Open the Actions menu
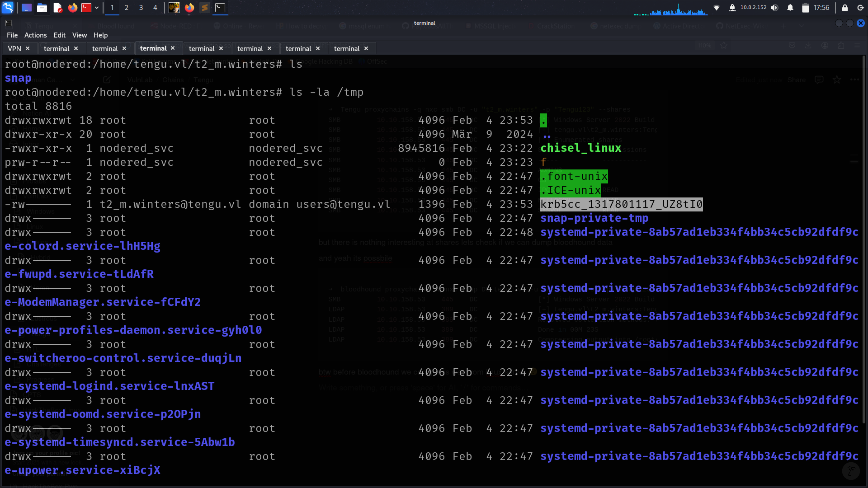 click(x=35, y=35)
